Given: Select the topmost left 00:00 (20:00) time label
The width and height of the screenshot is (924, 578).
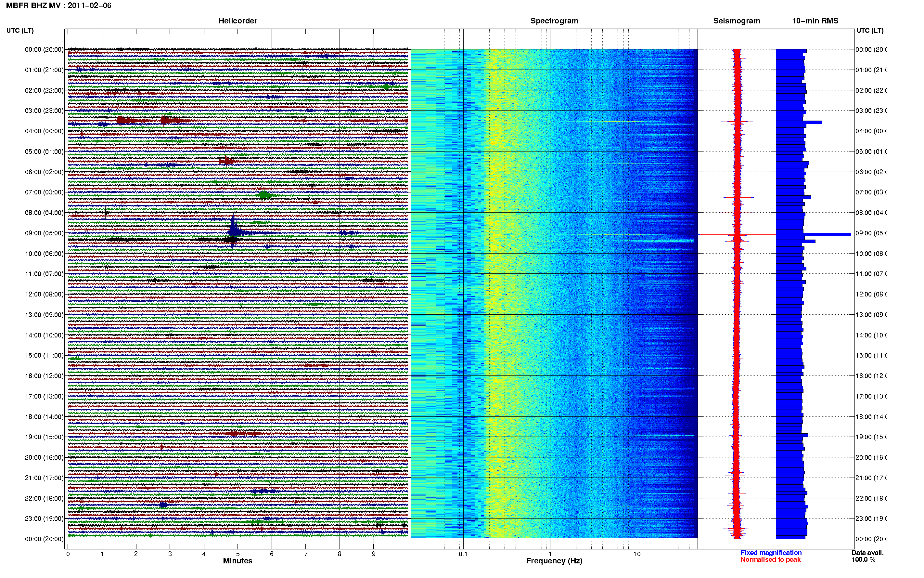Looking at the screenshot, I should point(44,49).
